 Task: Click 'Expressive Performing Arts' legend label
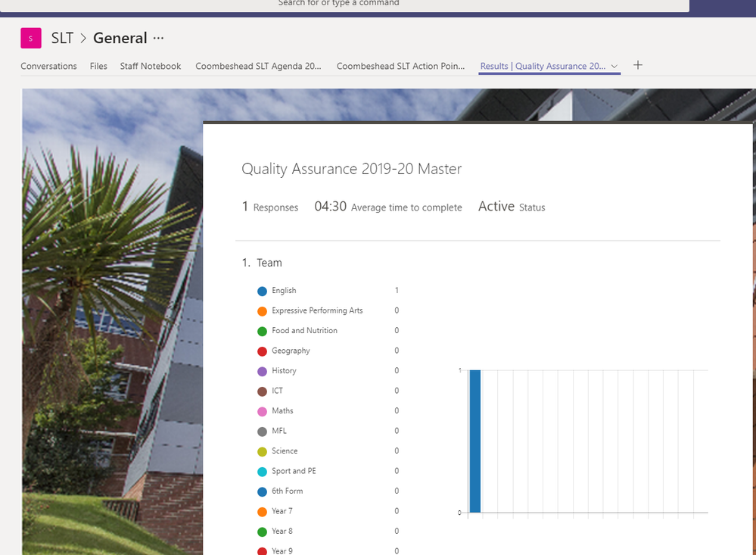click(317, 310)
